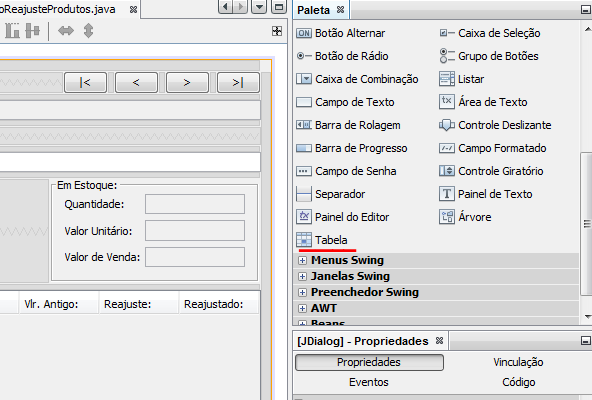
Task: Toggle horizontal resizability toolbar icon
Action: pos(66,31)
